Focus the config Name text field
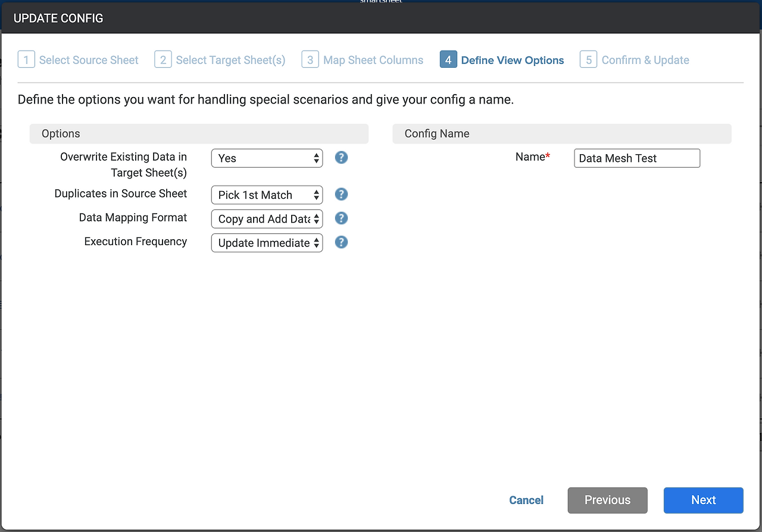 [x=637, y=158]
